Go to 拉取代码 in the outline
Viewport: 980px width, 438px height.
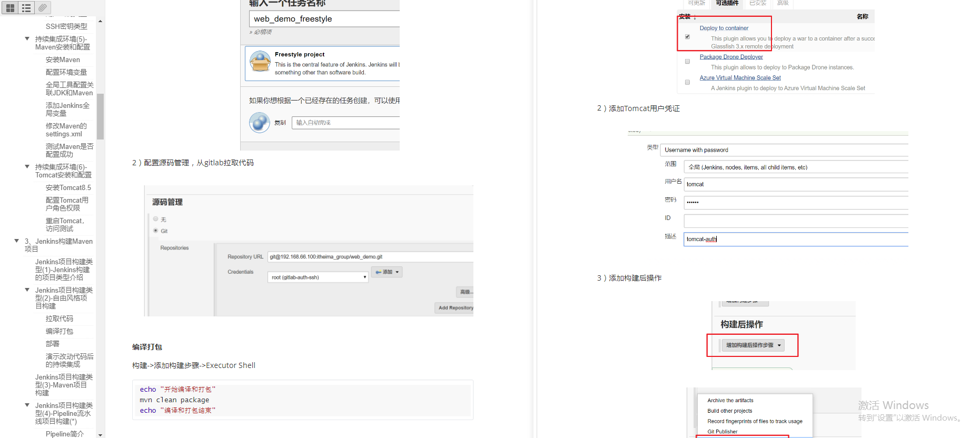click(60, 319)
